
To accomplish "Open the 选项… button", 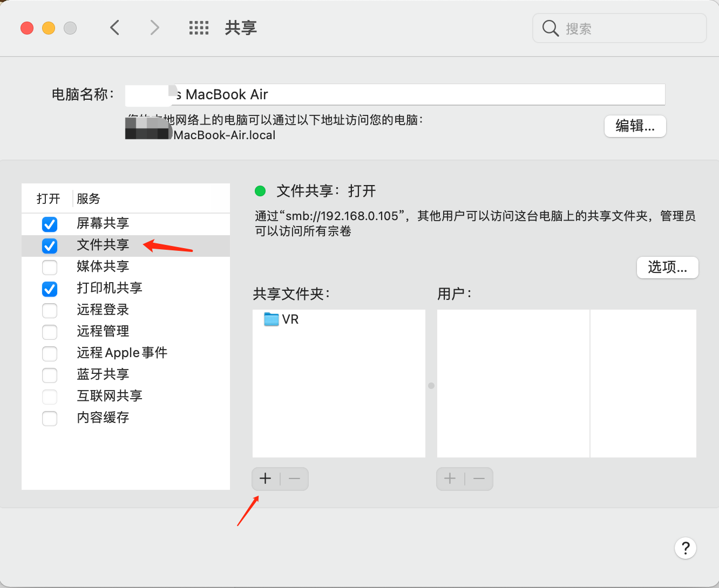I will [668, 267].
